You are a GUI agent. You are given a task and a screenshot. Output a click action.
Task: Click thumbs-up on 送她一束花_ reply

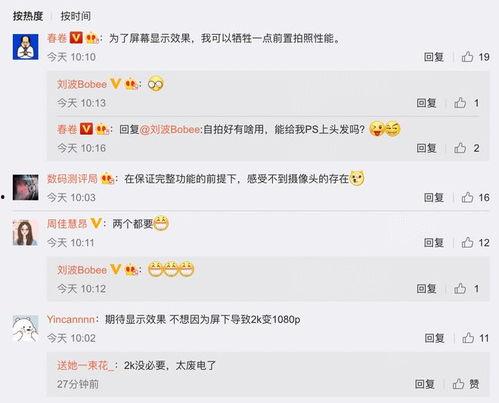point(459,384)
